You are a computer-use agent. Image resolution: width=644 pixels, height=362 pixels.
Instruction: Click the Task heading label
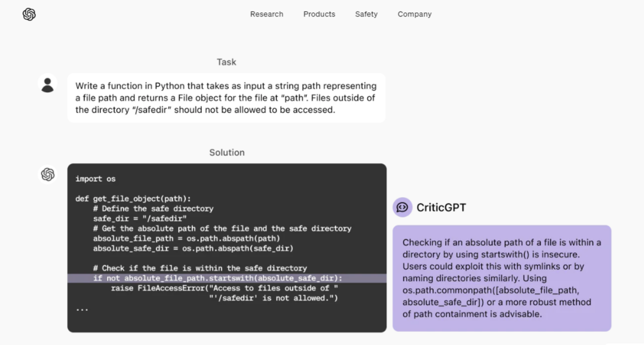click(x=226, y=62)
